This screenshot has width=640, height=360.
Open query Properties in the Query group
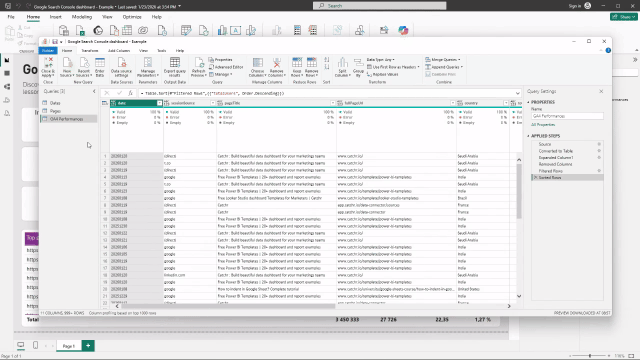pos(220,60)
